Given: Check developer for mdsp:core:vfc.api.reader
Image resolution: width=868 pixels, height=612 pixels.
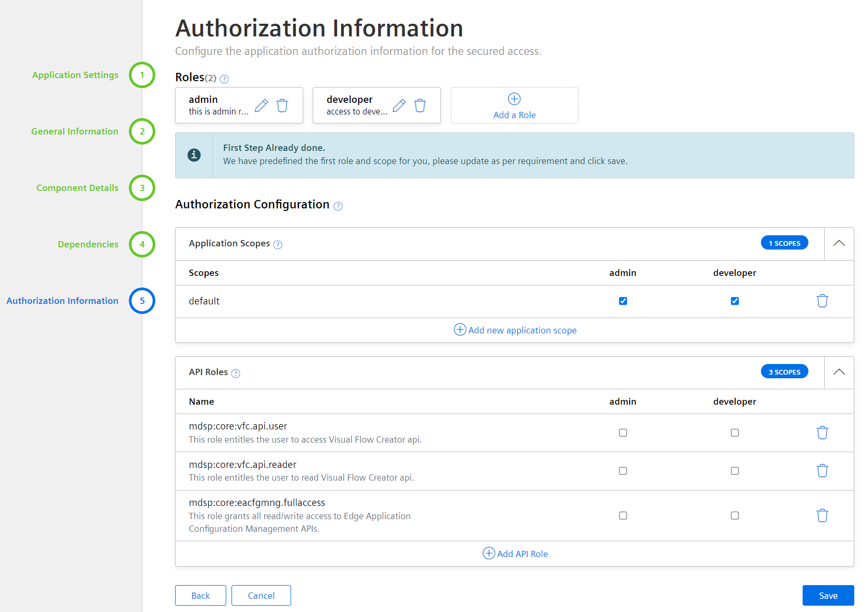Looking at the screenshot, I should (x=735, y=471).
